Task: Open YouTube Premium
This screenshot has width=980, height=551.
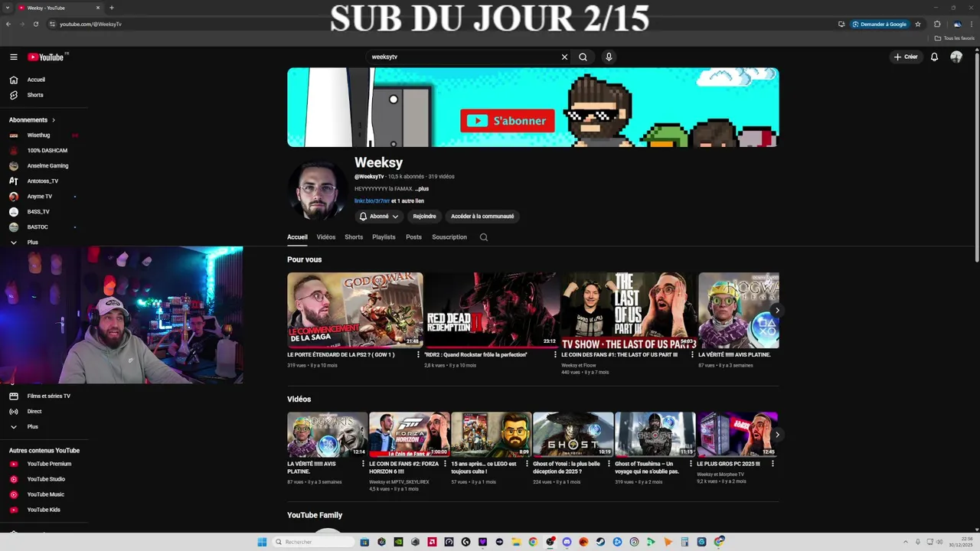Action: pos(41,464)
